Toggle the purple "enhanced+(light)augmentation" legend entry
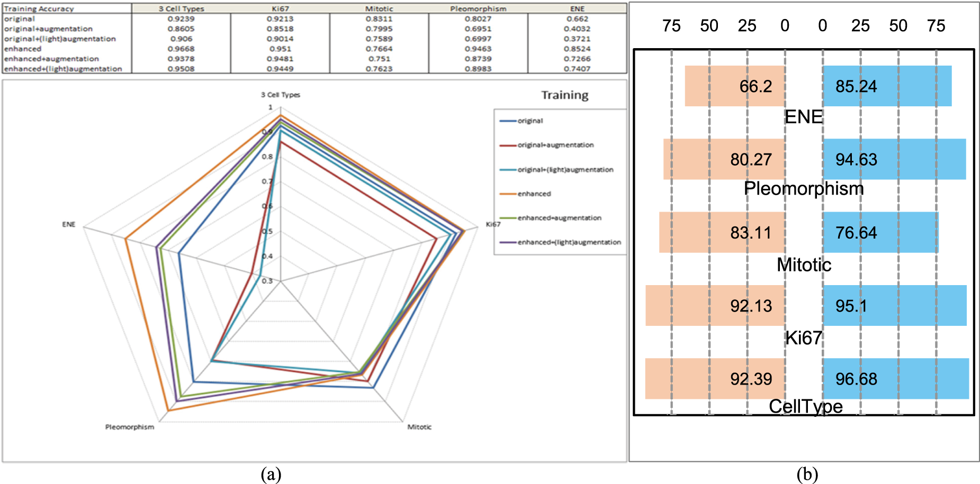This screenshot has height=484, width=980. (569, 242)
